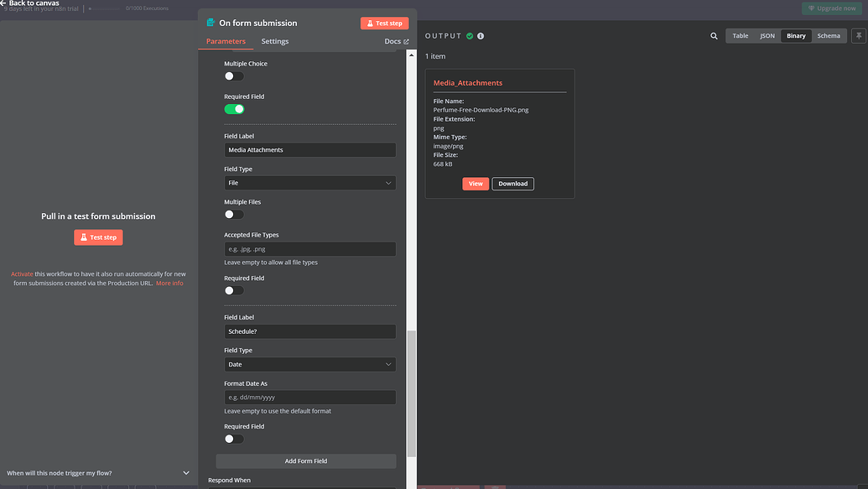
Task: Open the Docs external link
Action: 396,41
